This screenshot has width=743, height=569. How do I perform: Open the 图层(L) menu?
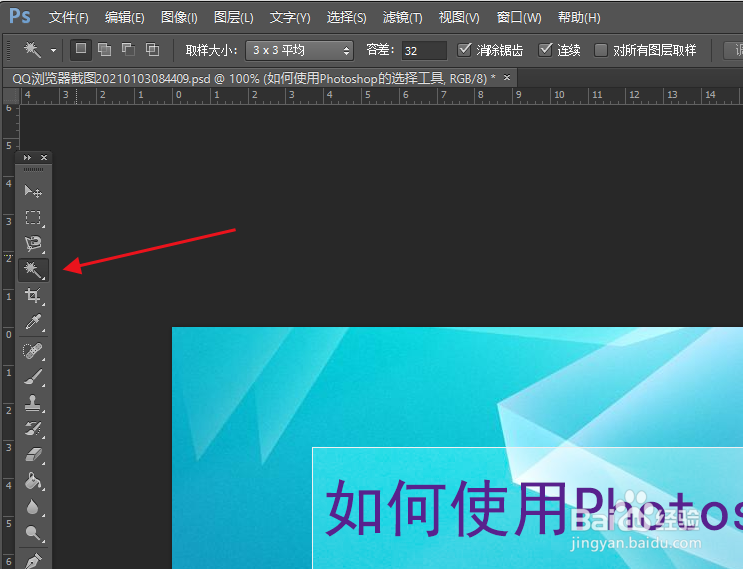(x=234, y=18)
